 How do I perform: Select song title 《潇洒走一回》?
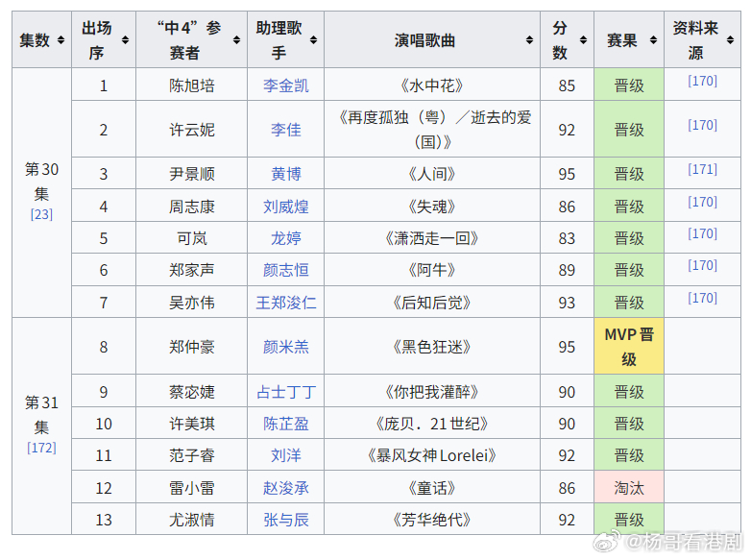point(432,238)
